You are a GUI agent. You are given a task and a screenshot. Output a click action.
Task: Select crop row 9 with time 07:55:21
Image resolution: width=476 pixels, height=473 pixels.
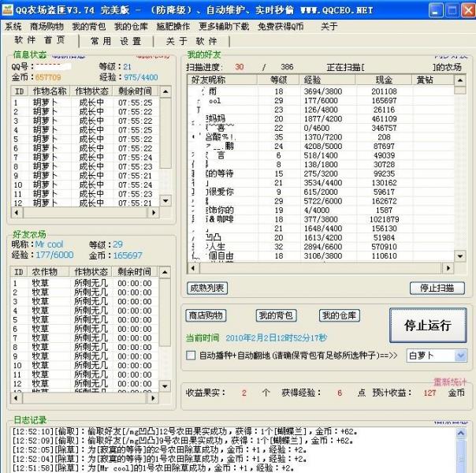[85, 176]
